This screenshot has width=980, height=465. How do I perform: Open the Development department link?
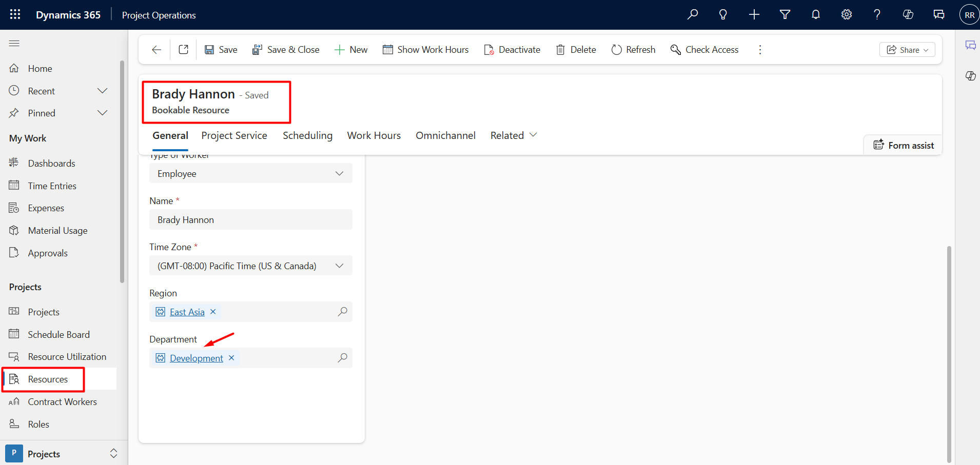[196, 358]
